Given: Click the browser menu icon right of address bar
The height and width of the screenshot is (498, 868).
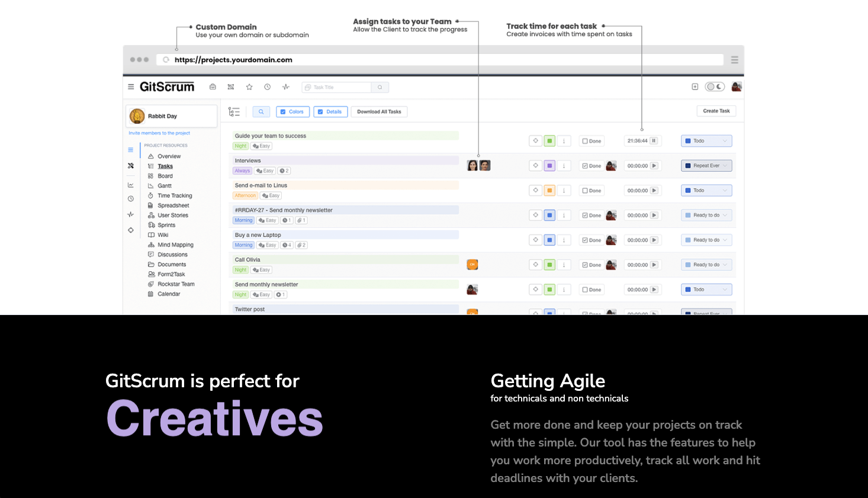Looking at the screenshot, I should point(735,60).
